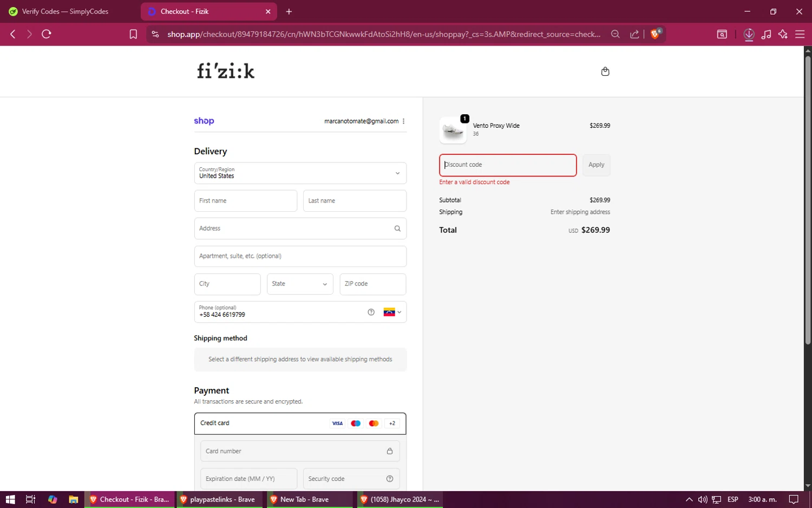Open the phone country flag selector

[392, 312]
